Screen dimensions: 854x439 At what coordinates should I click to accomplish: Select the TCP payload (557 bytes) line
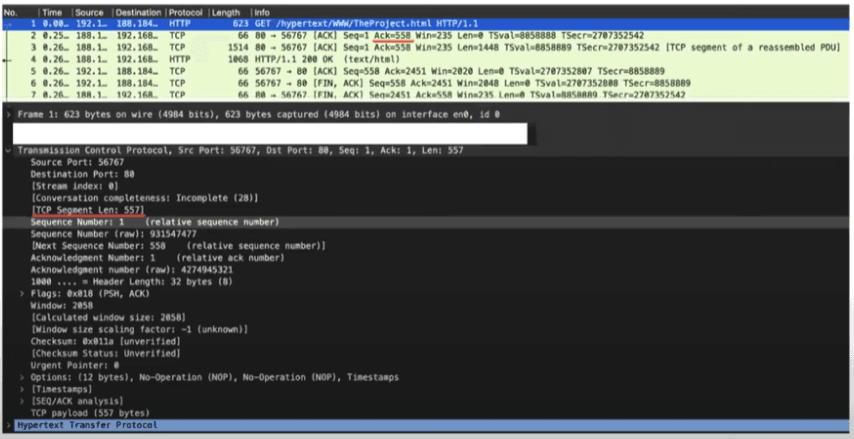(90, 413)
